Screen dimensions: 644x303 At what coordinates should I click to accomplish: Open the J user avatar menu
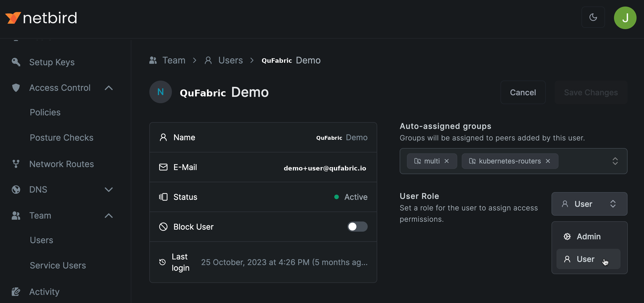coord(625,18)
